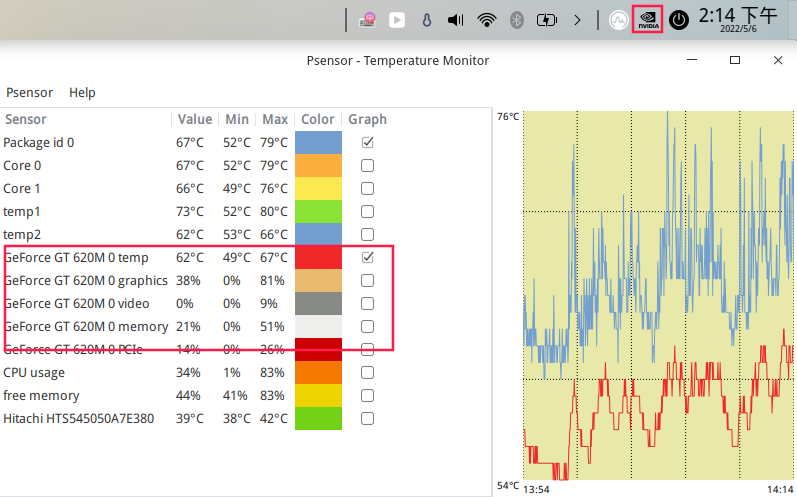
Task: Open the system monitor tray icon
Action: pos(618,20)
